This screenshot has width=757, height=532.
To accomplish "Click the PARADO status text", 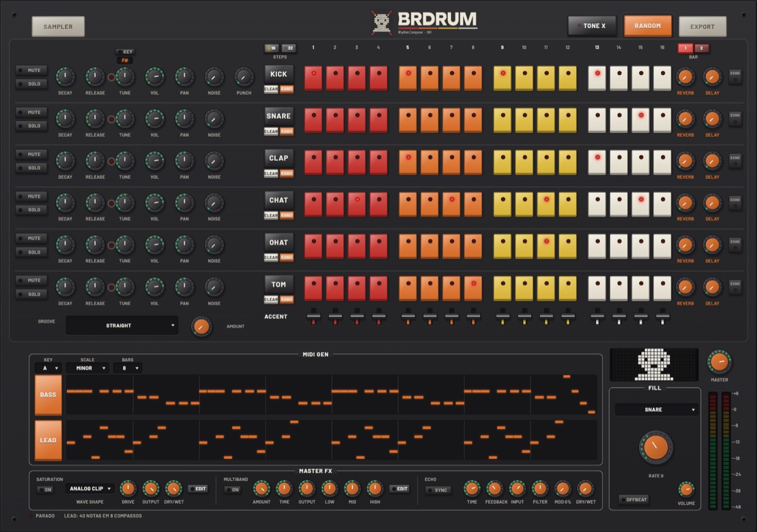I will coord(45,516).
